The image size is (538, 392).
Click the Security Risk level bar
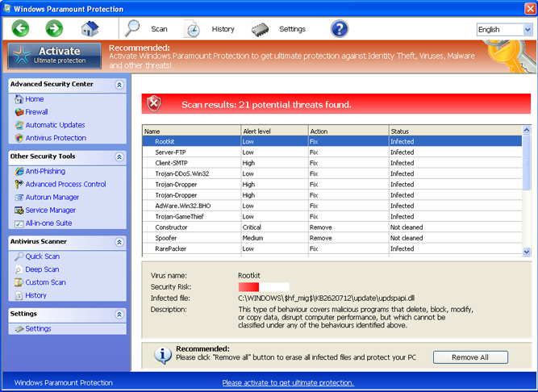click(264, 286)
